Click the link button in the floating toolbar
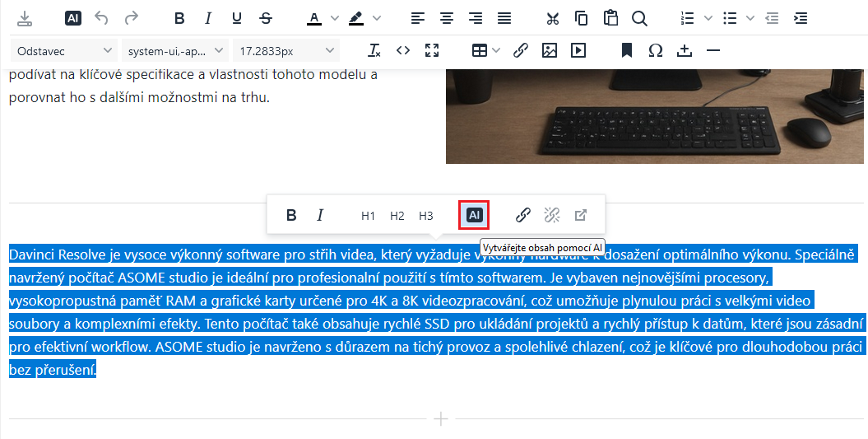This screenshot has width=868, height=439. click(x=522, y=215)
